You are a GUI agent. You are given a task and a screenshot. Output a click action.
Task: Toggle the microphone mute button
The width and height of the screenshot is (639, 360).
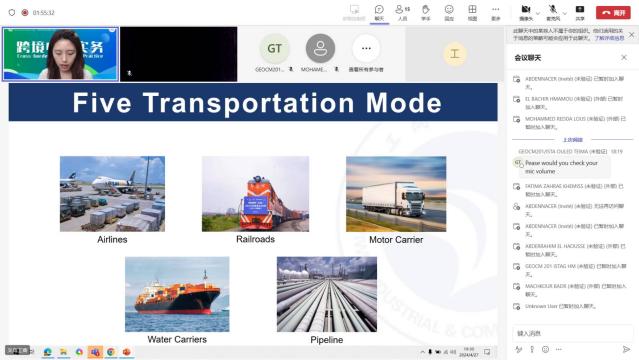tap(553, 12)
